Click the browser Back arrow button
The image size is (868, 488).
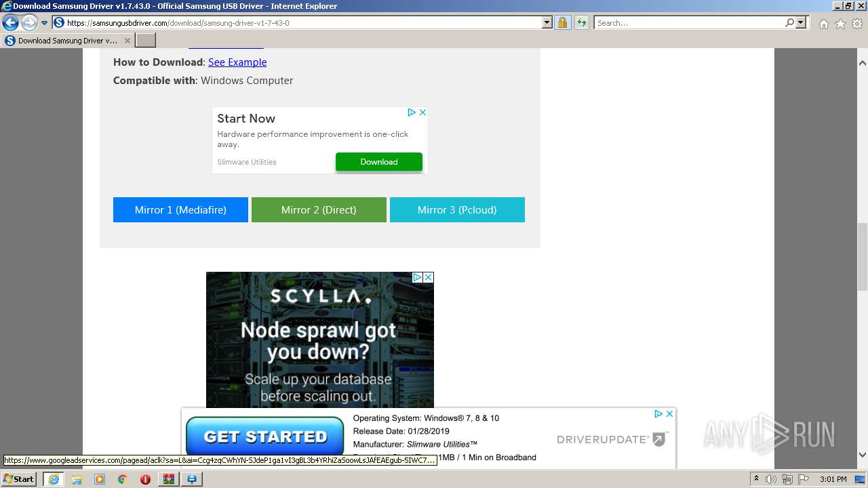[10, 23]
